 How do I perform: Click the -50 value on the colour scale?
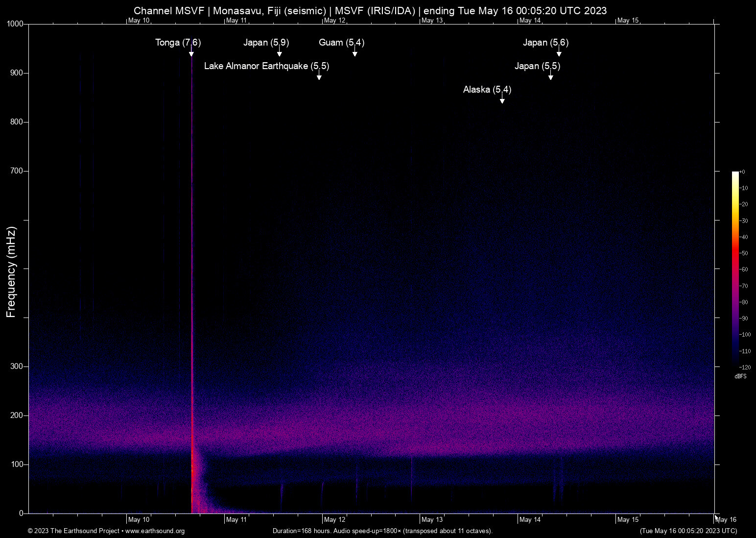coord(744,253)
